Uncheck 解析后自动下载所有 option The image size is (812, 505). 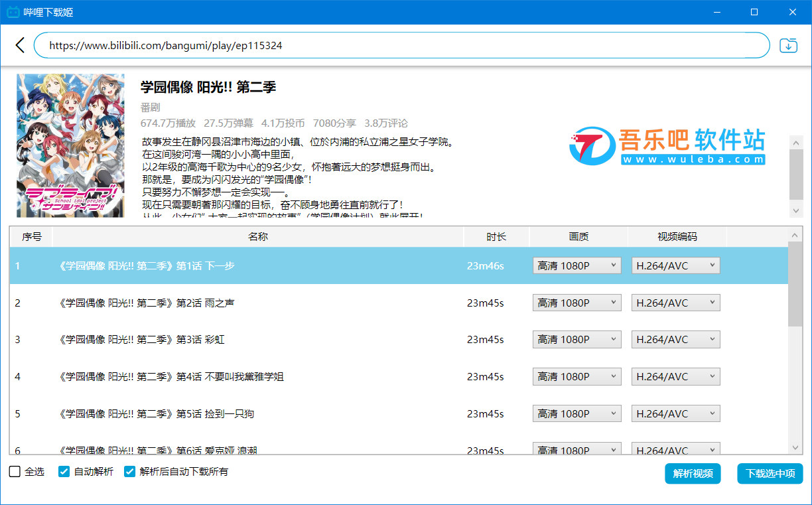pos(130,472)
